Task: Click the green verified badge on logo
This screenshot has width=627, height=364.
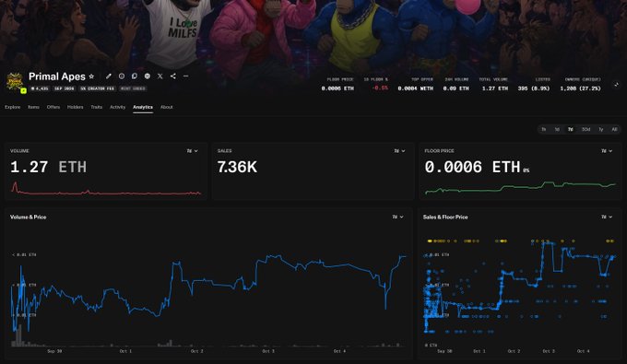Action: click(x=24, y=90)
